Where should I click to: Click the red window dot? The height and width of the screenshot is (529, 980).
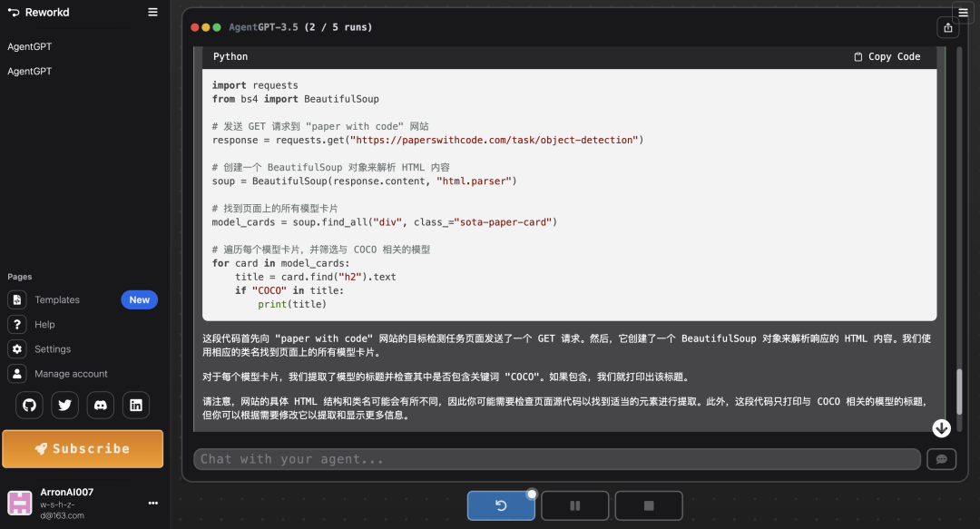195,27
